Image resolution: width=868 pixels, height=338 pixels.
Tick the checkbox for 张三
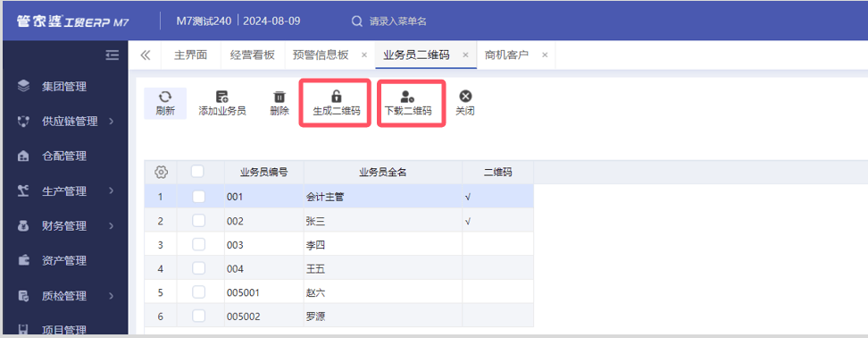tap(199, 221)
